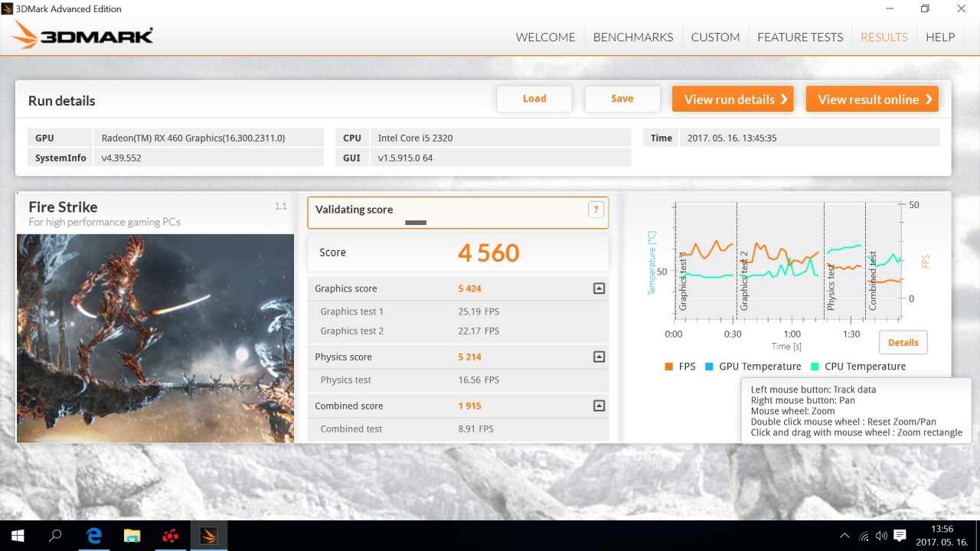Open chart Details button
The height and width of the screenshot is (551, 980).
tap(903, 342)
